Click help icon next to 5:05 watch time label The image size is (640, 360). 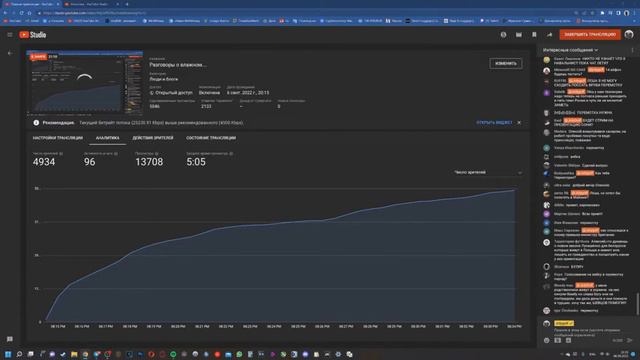coord(231,153)
